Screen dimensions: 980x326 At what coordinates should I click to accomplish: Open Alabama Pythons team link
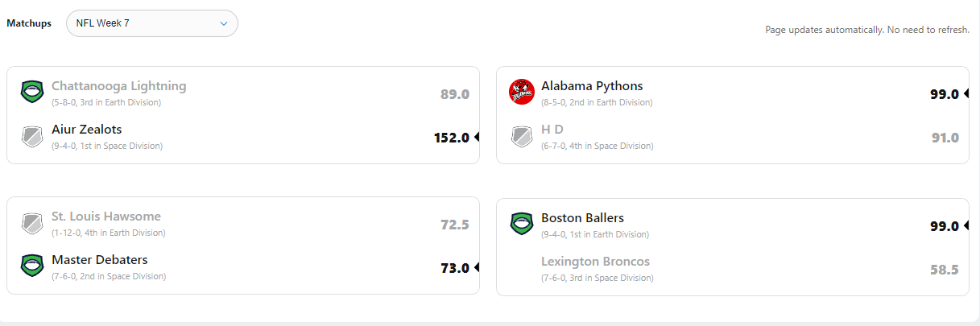pos(592,86)
